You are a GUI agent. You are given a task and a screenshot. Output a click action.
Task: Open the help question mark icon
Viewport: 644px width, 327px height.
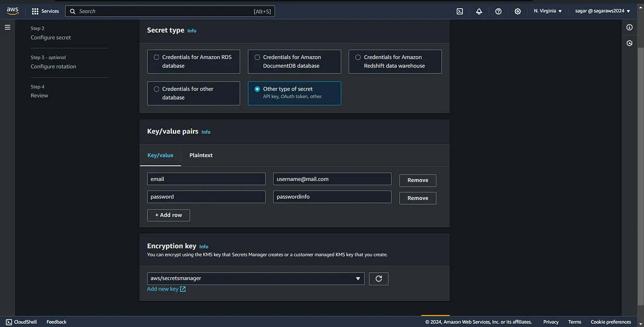(x=498, y=11)
